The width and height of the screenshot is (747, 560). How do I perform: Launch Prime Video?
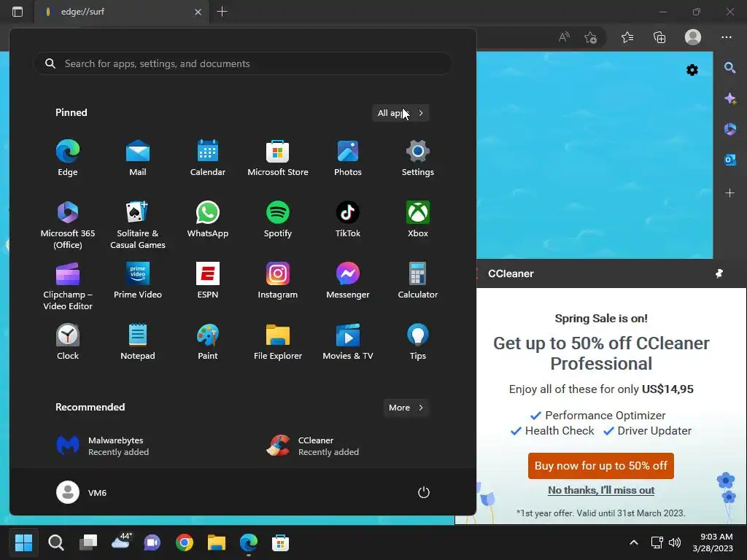[x=138, y=281]
